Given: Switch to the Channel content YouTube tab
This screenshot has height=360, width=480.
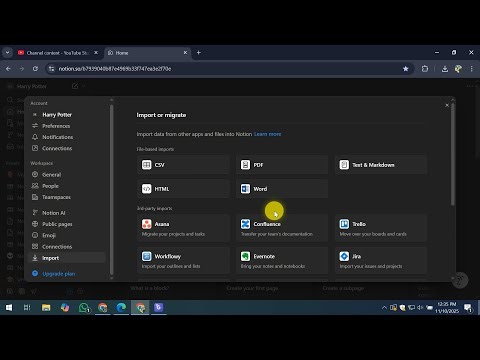Looking at the screenshot, I should point(57,53).
